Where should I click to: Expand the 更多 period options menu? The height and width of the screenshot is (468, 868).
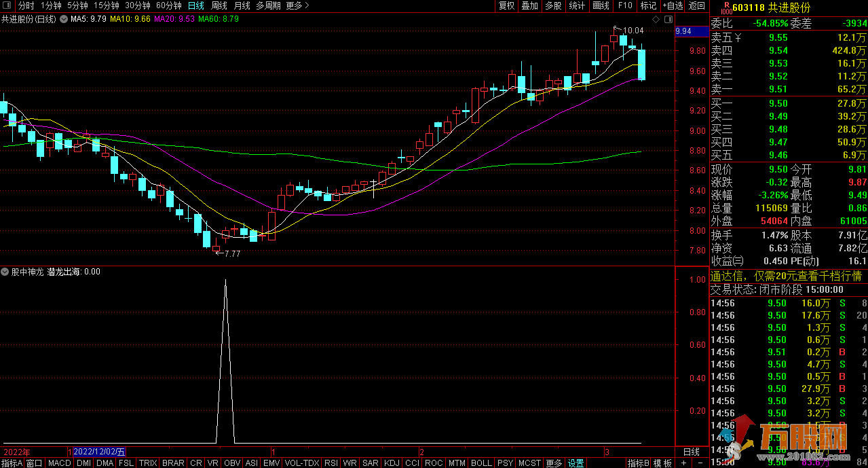297,5
